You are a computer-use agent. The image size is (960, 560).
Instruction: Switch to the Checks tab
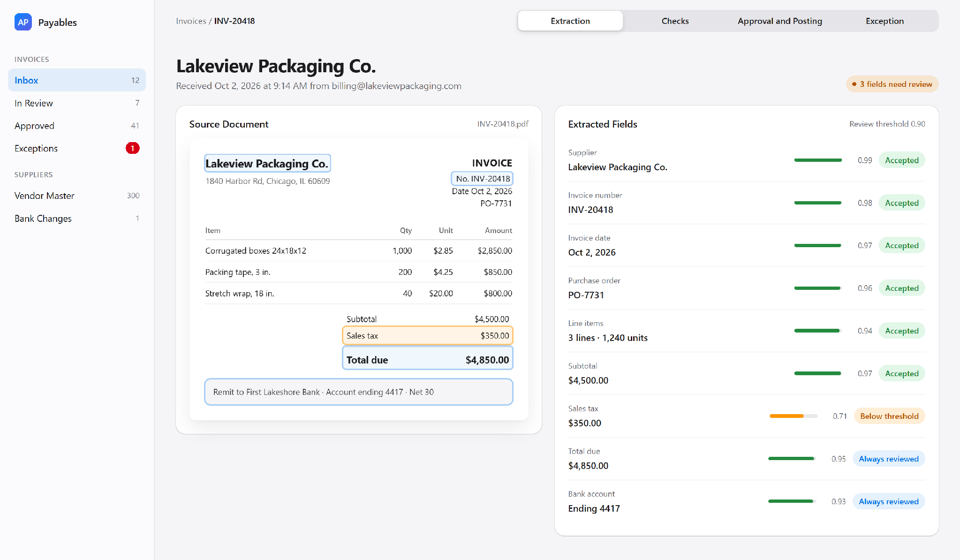pyautogui.click(x=675, y=21)
